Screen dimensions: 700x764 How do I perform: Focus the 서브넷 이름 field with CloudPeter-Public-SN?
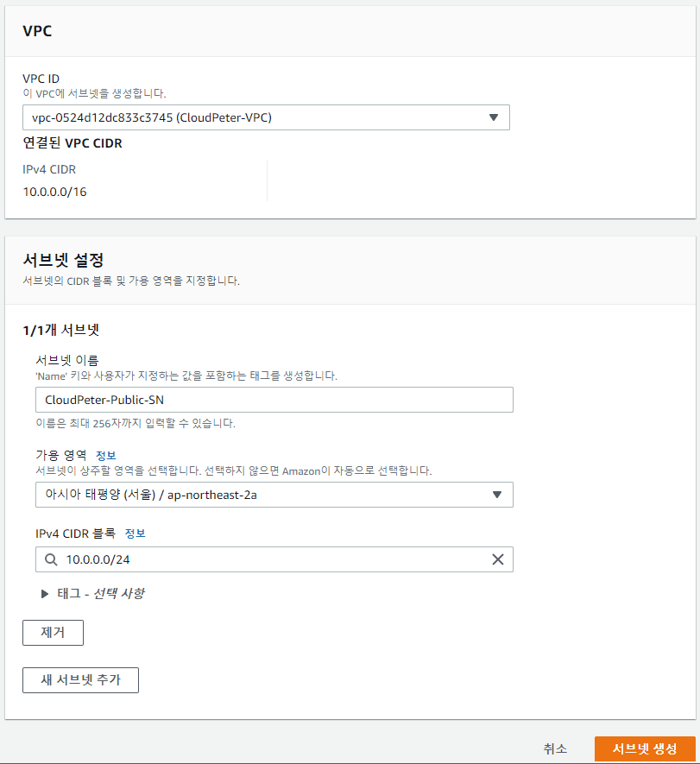coord(274,400)
